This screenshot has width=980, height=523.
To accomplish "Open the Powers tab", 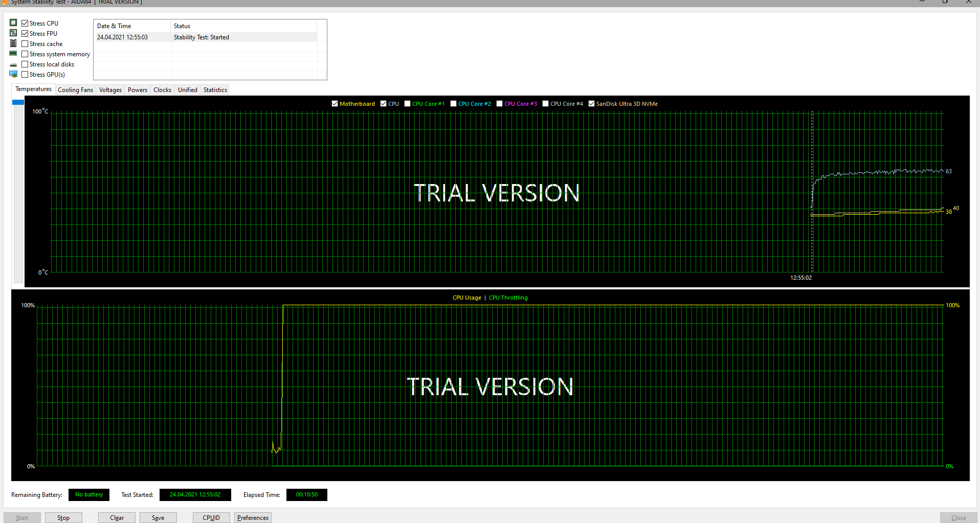I will [x=138, y=90].
